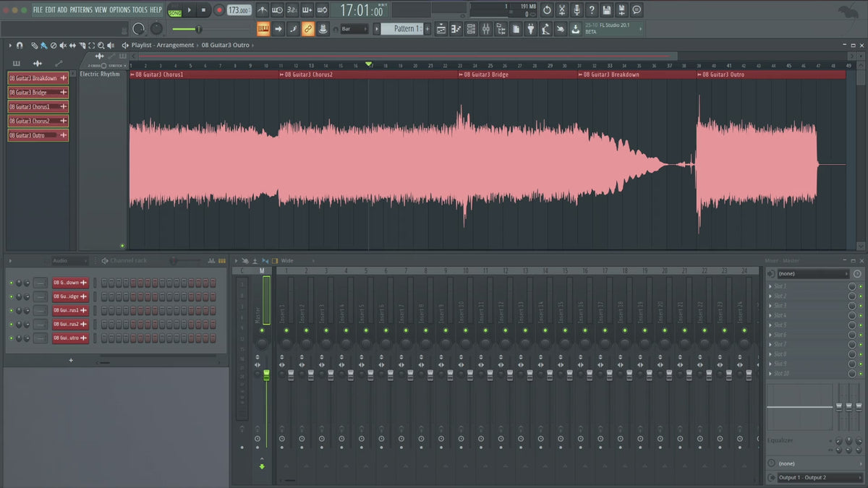Click the help question mark icon

coord(592,10)
